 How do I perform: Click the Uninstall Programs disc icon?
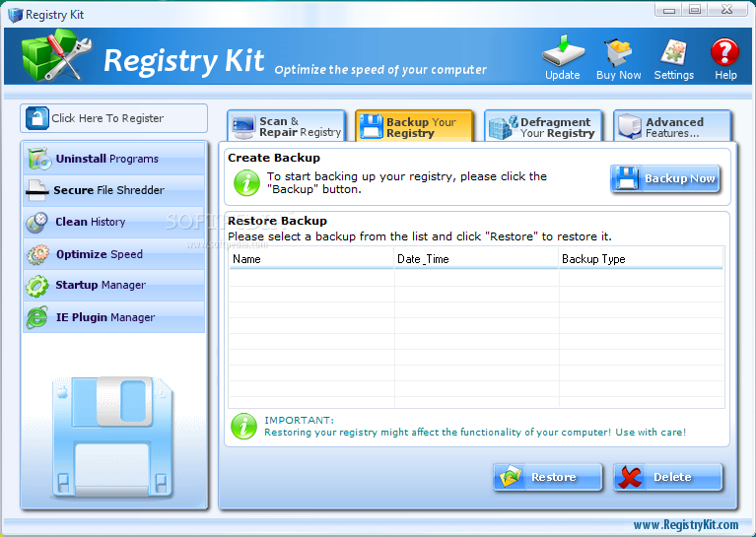pos(39,159)
